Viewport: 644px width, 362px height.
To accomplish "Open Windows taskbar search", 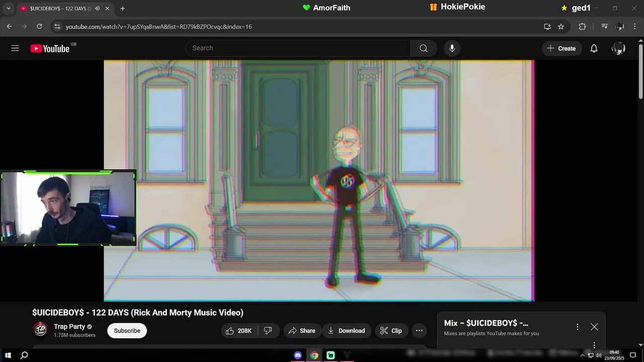I will (x=24, y=355).
